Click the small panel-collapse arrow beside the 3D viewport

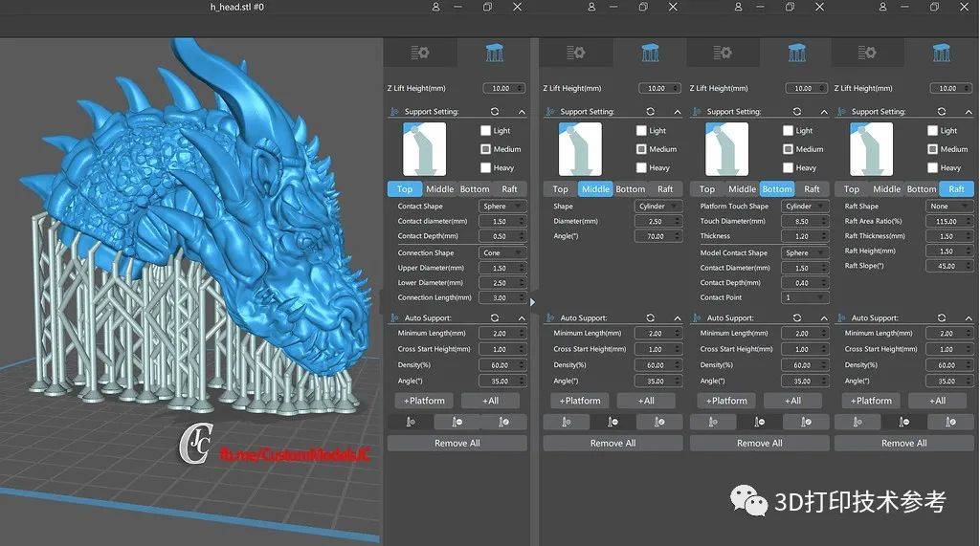click(x=533, y=301)
